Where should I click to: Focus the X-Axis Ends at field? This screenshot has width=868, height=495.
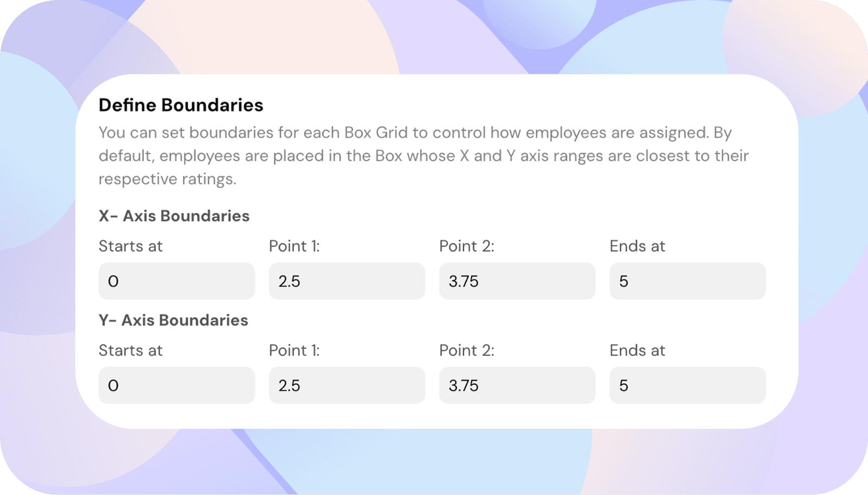[x=687, y=281]
